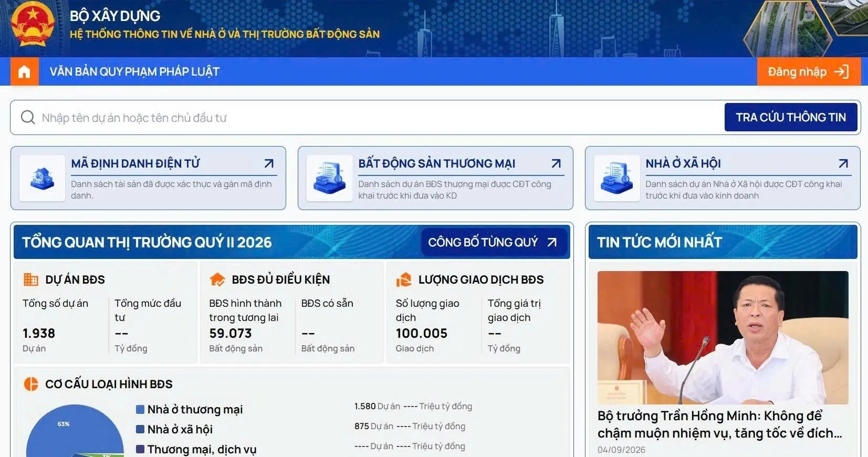The width and height of the screenshot is (868, 457).
Task: Click the Nhà ở xã hội legend label
Action: tap(180, 429)
